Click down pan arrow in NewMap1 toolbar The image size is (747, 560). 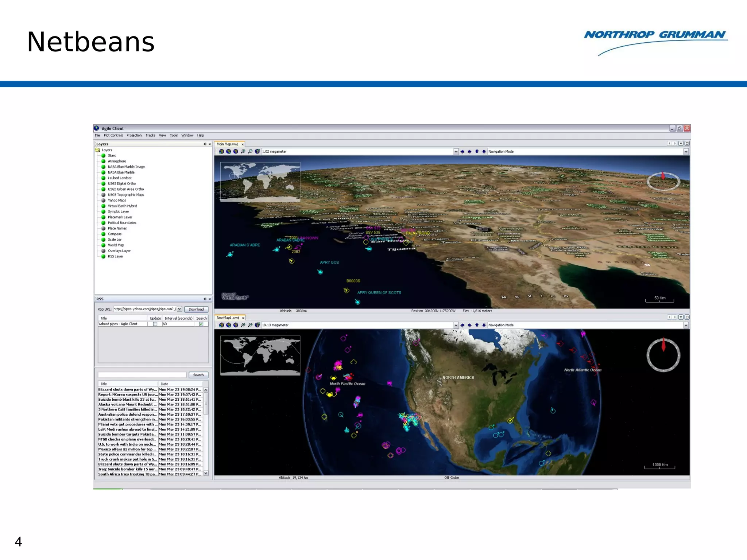(484, 325)
